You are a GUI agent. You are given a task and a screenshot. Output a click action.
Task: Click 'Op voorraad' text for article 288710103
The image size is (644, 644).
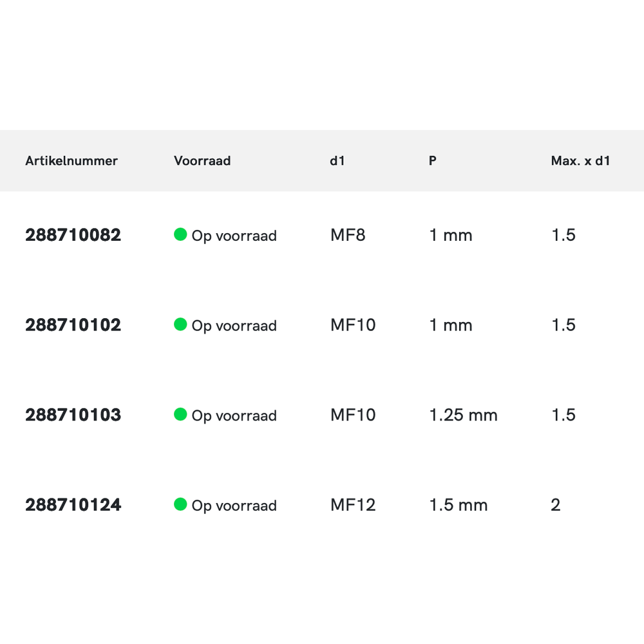pos(234,416)
